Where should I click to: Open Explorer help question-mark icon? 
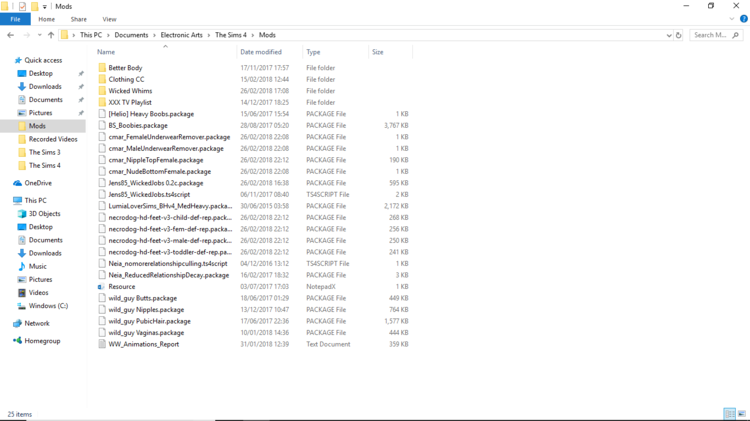pos(743,19)
